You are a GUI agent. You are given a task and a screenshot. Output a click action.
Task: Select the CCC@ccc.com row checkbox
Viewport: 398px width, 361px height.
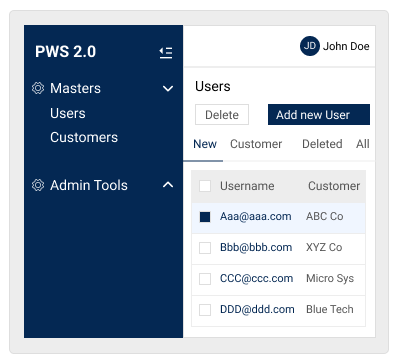(205, 279)
